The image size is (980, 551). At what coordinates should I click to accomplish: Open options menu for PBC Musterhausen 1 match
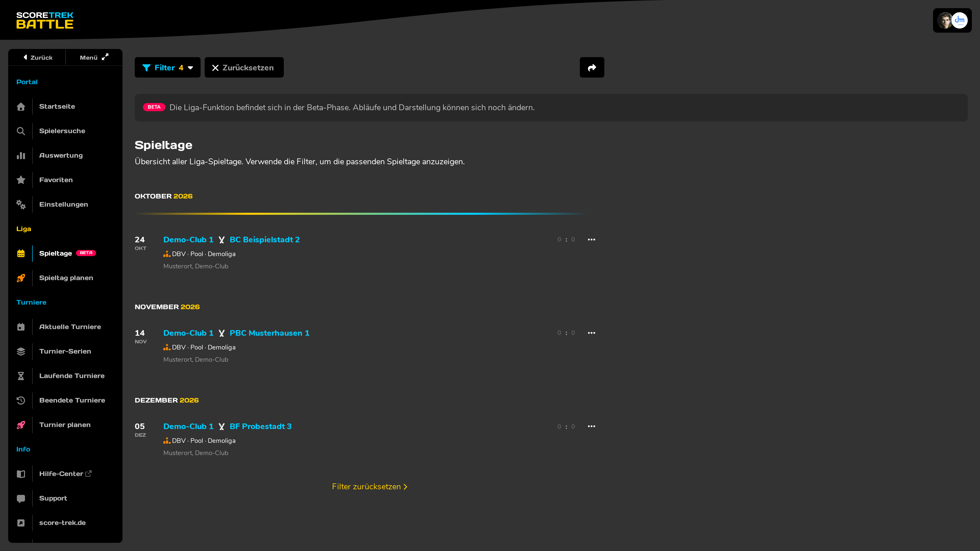click(x=591, y=333)
